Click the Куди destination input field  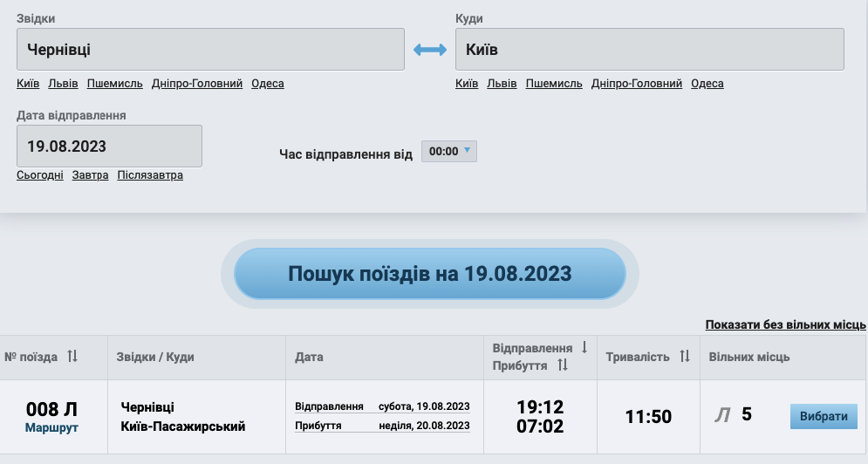click(649, 50)
